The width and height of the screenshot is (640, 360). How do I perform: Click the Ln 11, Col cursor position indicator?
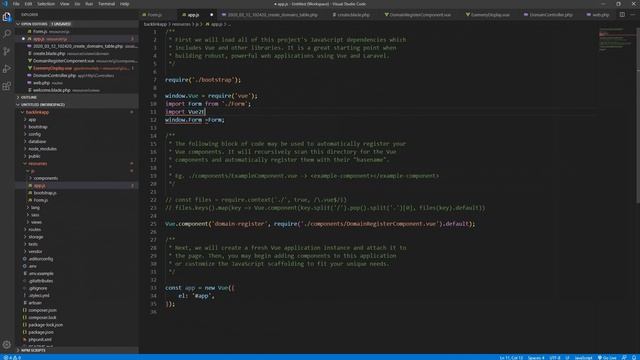[511, 358]
